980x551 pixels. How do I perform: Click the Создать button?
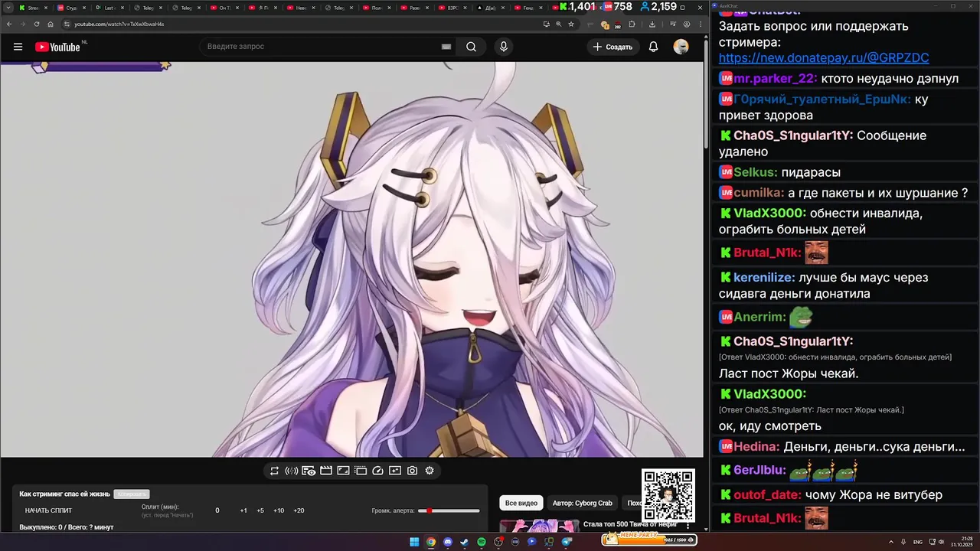pos(612,47)
